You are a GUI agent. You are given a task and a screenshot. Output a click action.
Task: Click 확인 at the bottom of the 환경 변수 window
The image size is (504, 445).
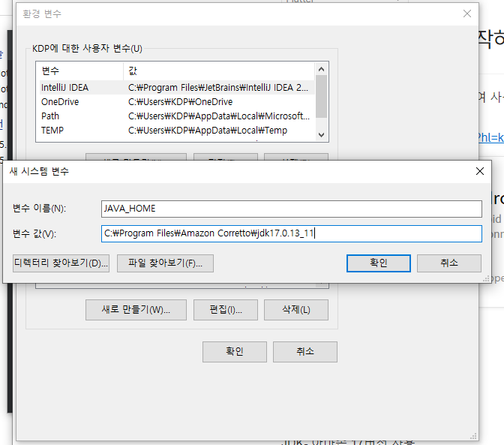[234, 352]
